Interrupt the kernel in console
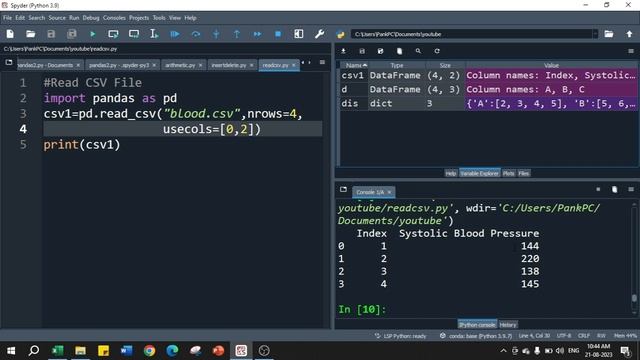This screenshot has height=360, width=640. (598, 189)
